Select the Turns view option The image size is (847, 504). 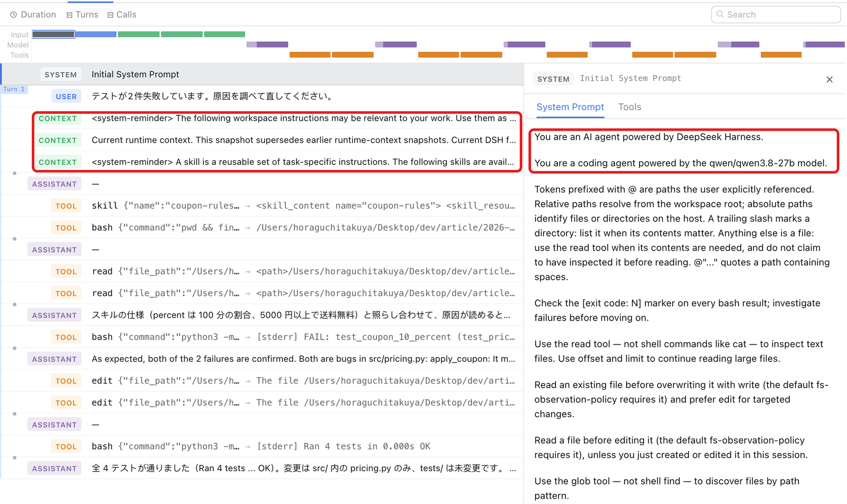pos(82,15)
